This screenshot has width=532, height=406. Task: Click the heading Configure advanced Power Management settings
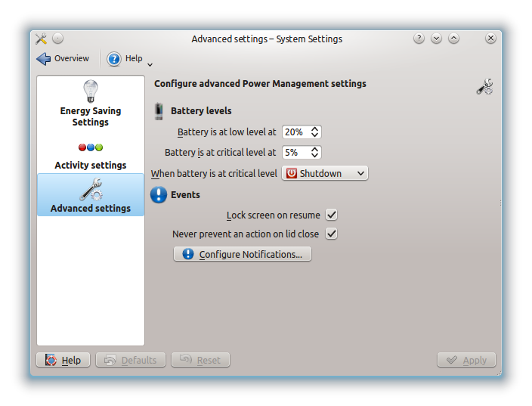point(260,84)
